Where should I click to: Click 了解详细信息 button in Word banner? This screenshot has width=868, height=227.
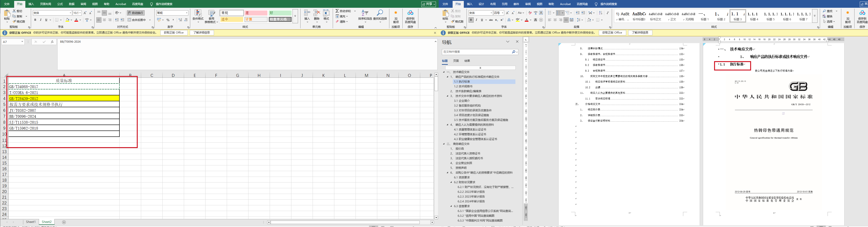click(x=640, y=33)
